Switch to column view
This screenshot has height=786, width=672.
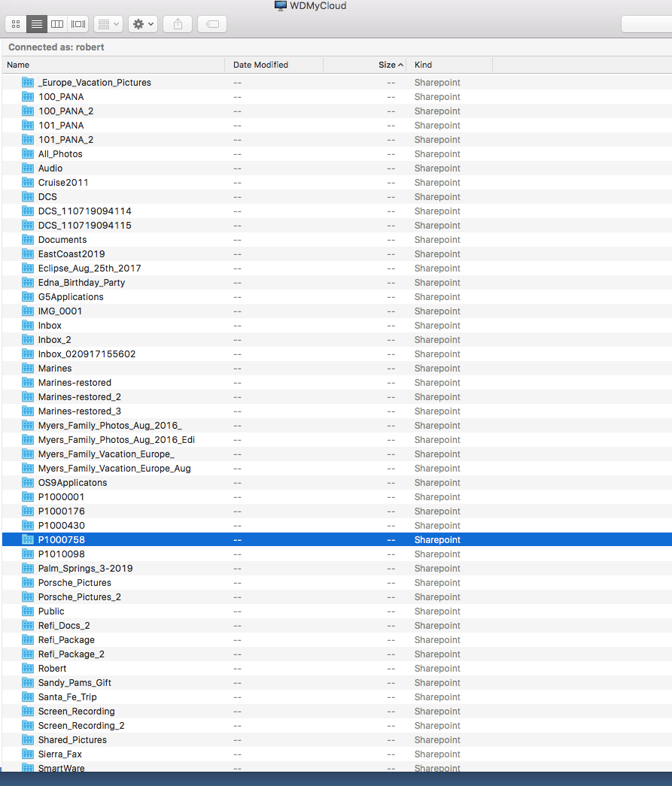(x=57, y=24)
